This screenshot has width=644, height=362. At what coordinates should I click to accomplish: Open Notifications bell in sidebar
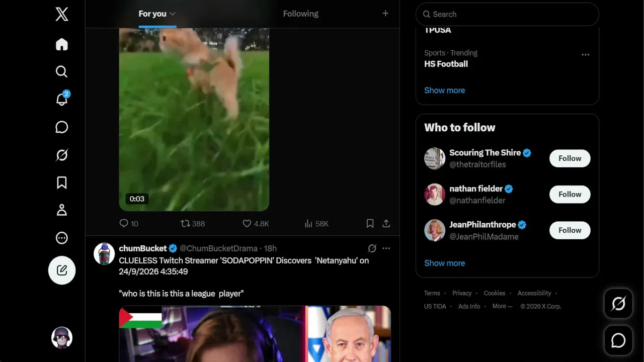[62, 99]
